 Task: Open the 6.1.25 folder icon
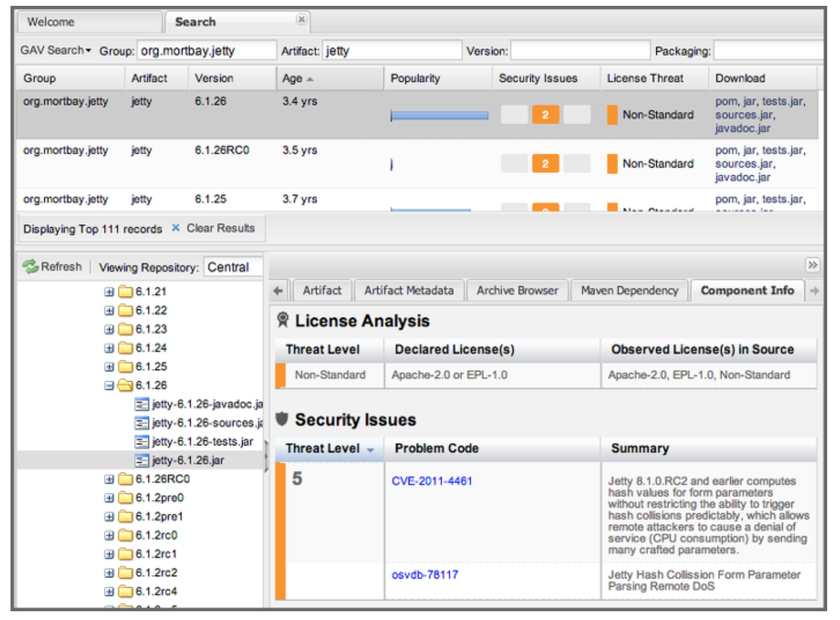(125, 367)
